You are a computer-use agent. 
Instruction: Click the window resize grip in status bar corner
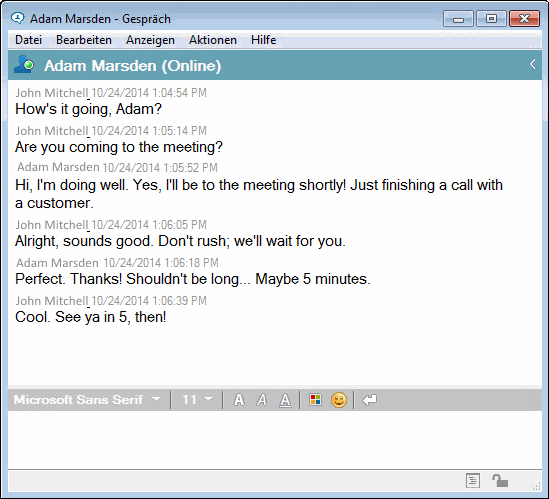pos(536,486)
